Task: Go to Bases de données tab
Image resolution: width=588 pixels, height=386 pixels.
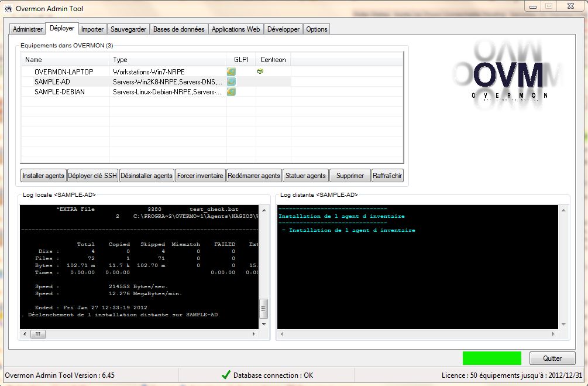Action: (179, 29)
